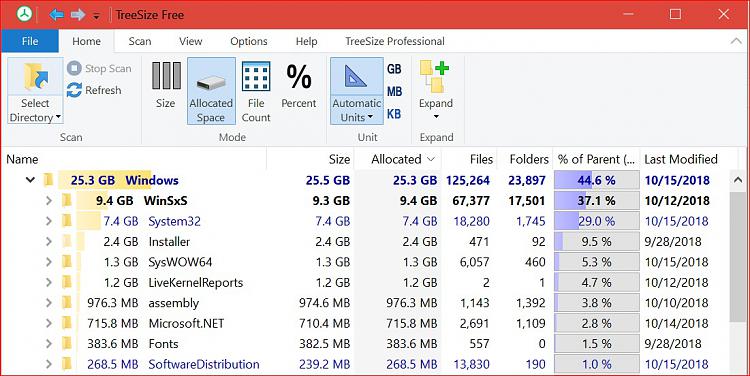
Task: Collapse the Windows folder tree node
Action: tap(30, 180)
